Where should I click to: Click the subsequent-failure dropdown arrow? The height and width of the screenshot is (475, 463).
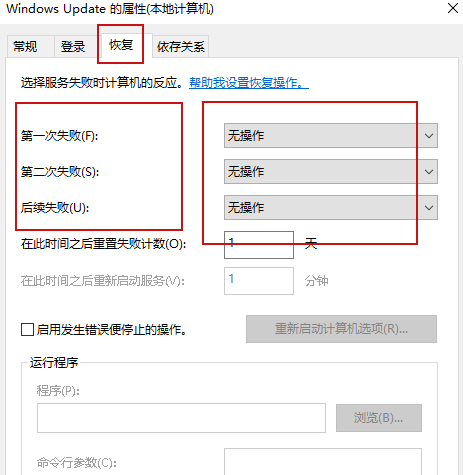(429, 208)
